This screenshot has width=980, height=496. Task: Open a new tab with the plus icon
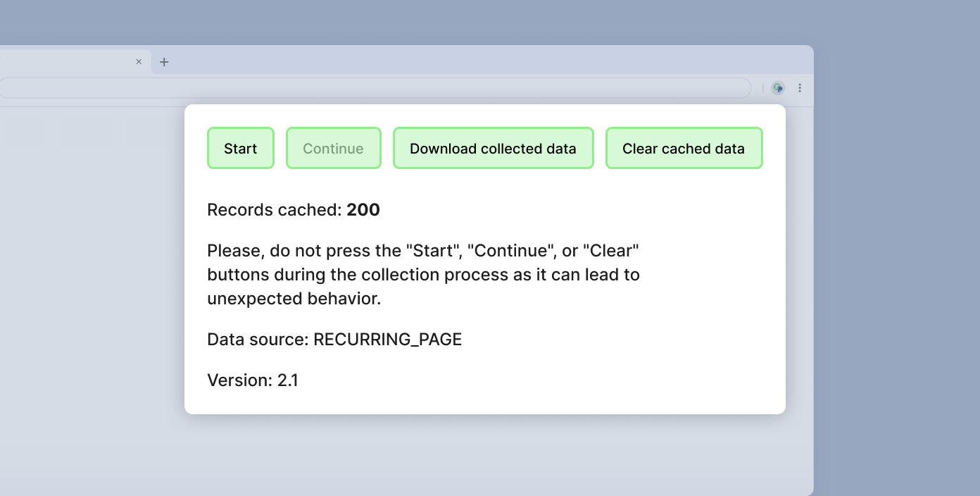164,61
